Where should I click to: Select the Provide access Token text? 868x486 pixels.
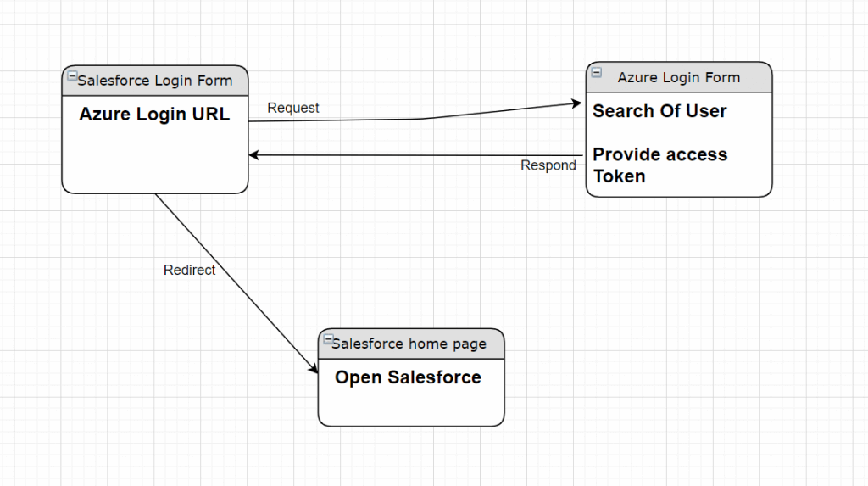(x=659, y=165)
